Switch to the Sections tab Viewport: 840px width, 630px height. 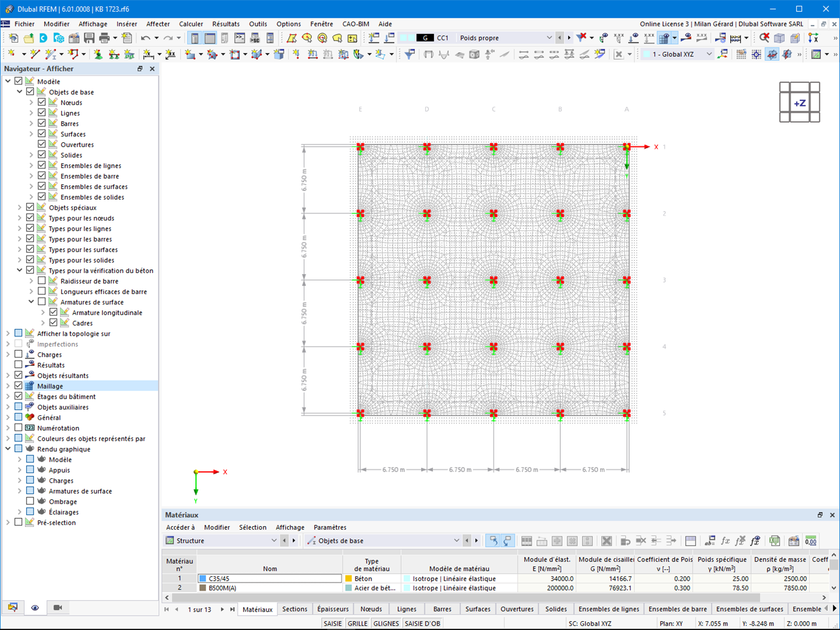pos(295,609)
